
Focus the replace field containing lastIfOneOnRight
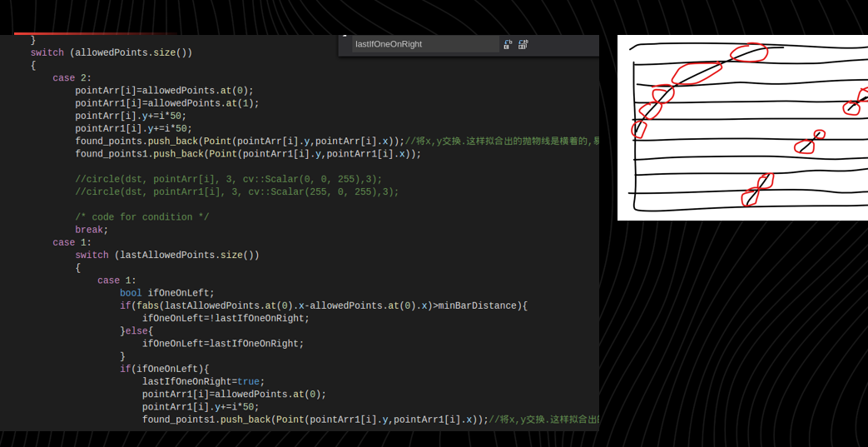point(424,44)
